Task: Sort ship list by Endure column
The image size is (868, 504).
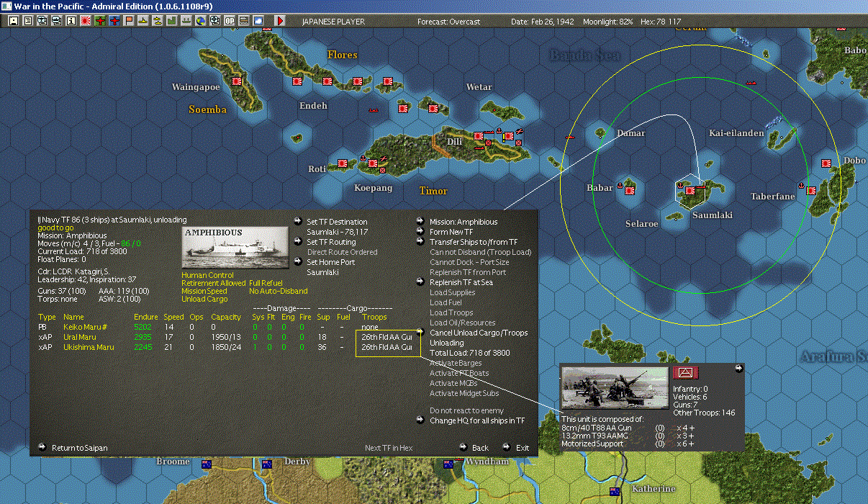Action: (x=146, y=317)
